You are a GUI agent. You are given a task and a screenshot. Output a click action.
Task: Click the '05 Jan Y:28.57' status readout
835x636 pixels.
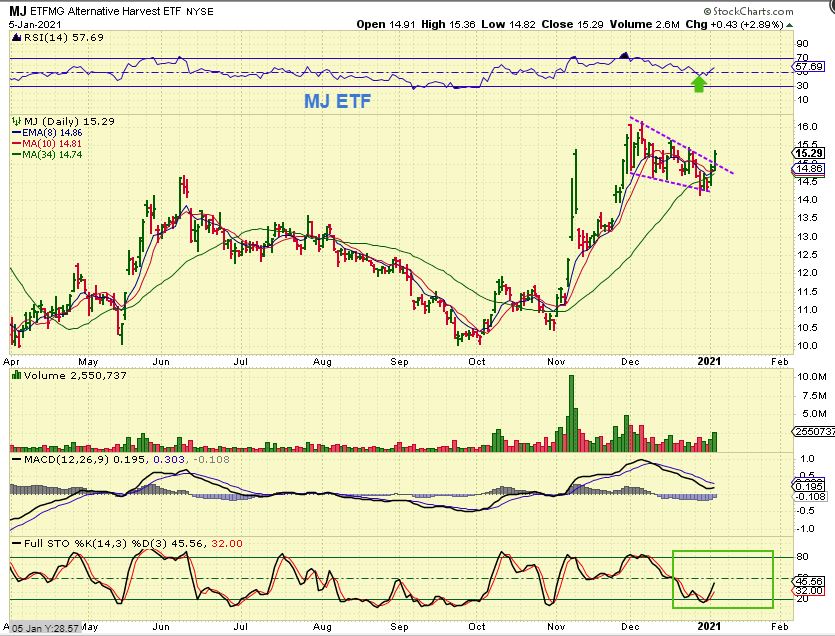pos(45,629)
